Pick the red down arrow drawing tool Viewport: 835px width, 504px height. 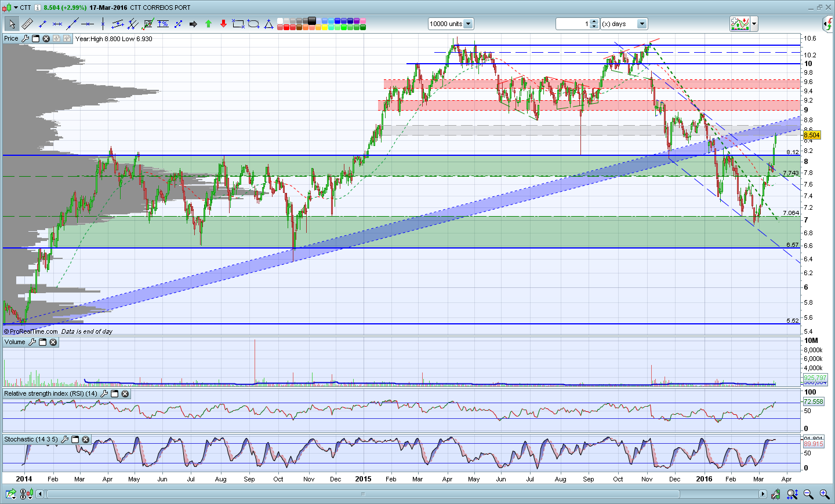pos(223,24)
